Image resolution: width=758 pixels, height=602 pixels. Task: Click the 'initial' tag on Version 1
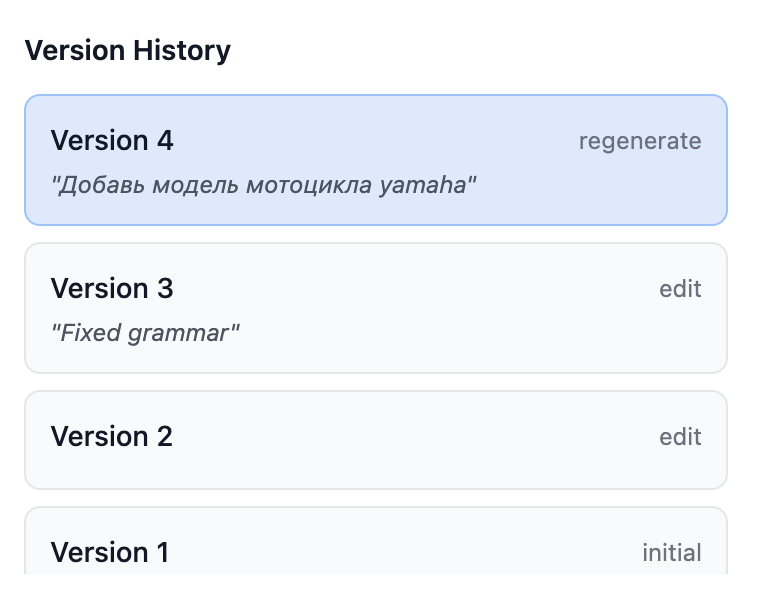(x=671, y=553)
